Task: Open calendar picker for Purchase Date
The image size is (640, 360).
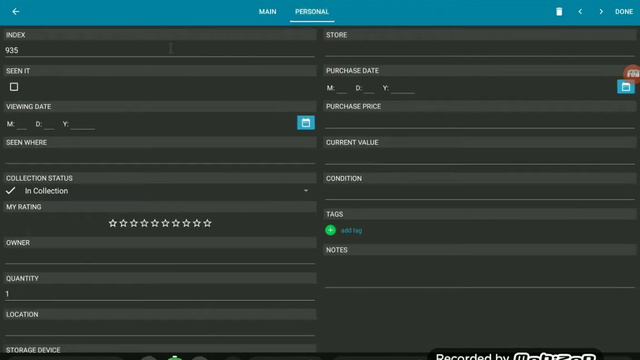Action: [626, 87]
